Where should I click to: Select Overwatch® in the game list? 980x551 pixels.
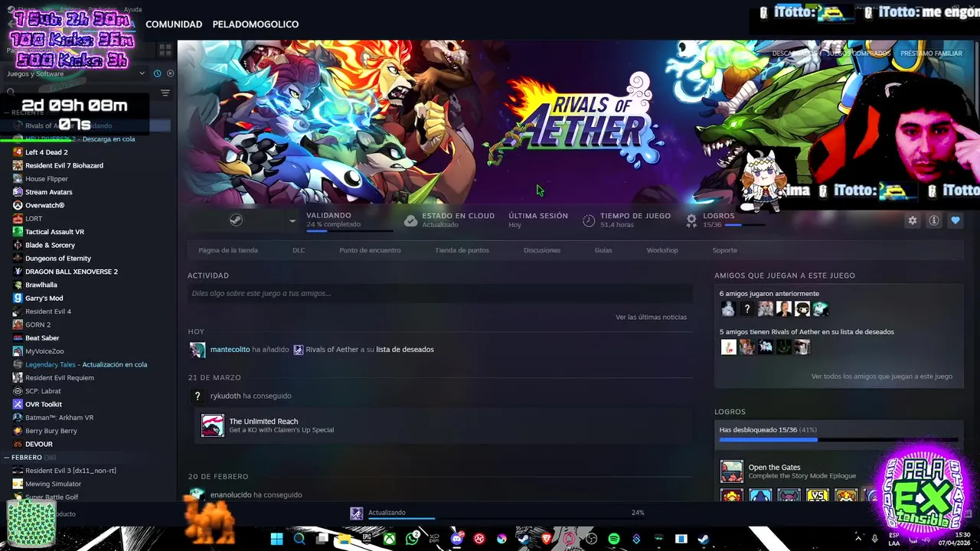click(x=44, y=205)
